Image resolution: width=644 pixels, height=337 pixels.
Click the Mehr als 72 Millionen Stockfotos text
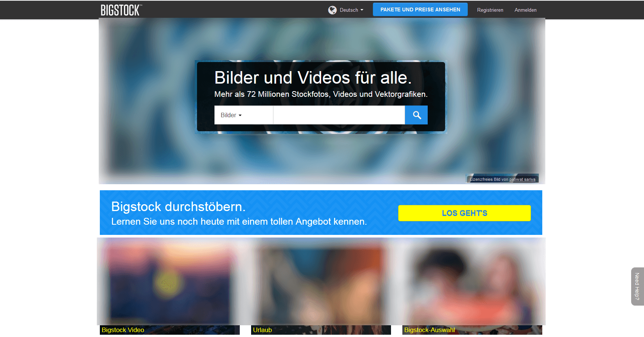point(321,94)
